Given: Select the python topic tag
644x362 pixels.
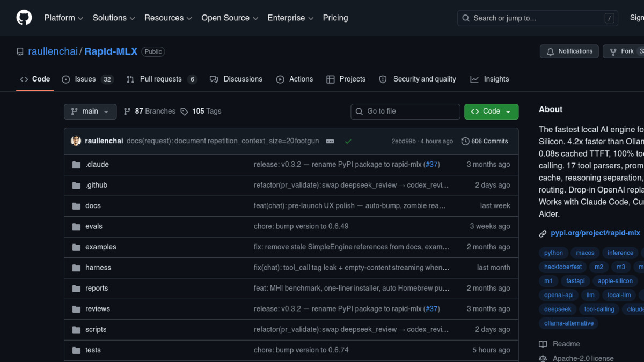Looking at the screenshot, I should tap(553, 253).
